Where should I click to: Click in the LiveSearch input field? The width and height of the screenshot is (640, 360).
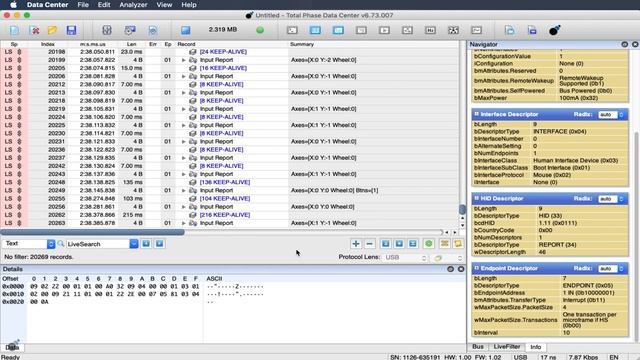point(98,244)
